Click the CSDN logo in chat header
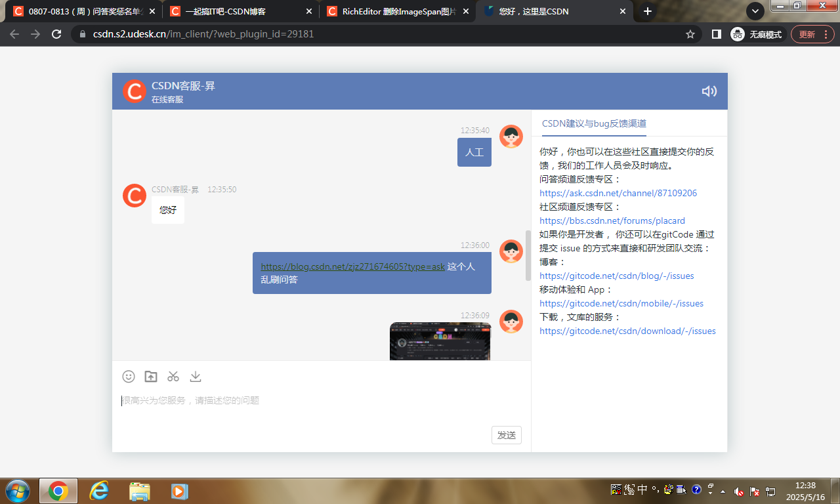This screenshot has width=840, height=504. (135, 91)
